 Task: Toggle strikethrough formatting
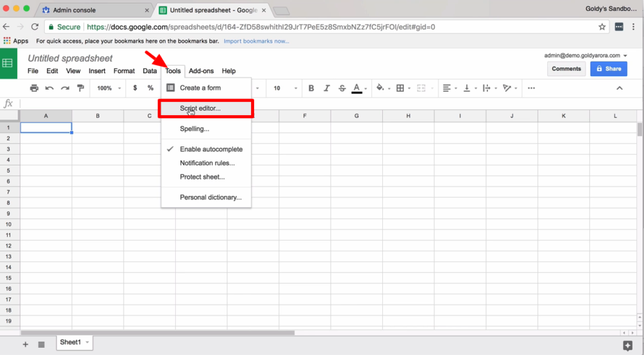341,88
